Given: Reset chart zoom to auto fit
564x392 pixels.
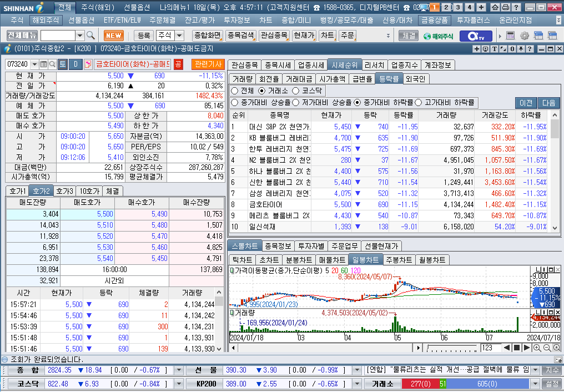Looking at the screenshot, I should (x=556, y=348).
